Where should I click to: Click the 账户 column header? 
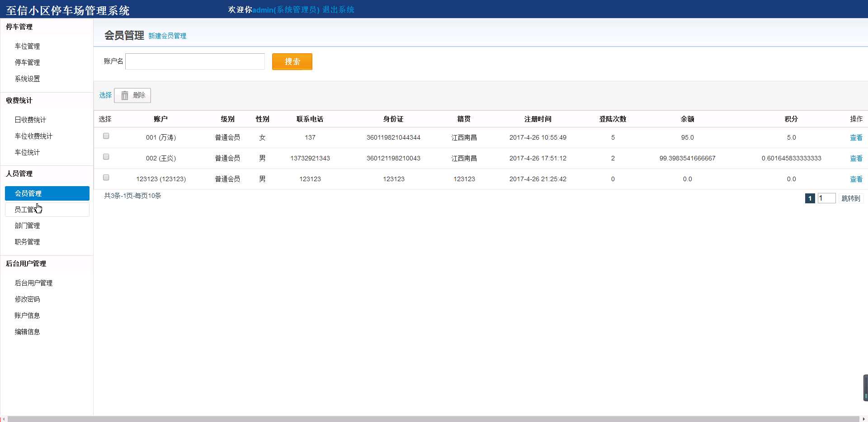pyautogui.click(x=160, y=119)
